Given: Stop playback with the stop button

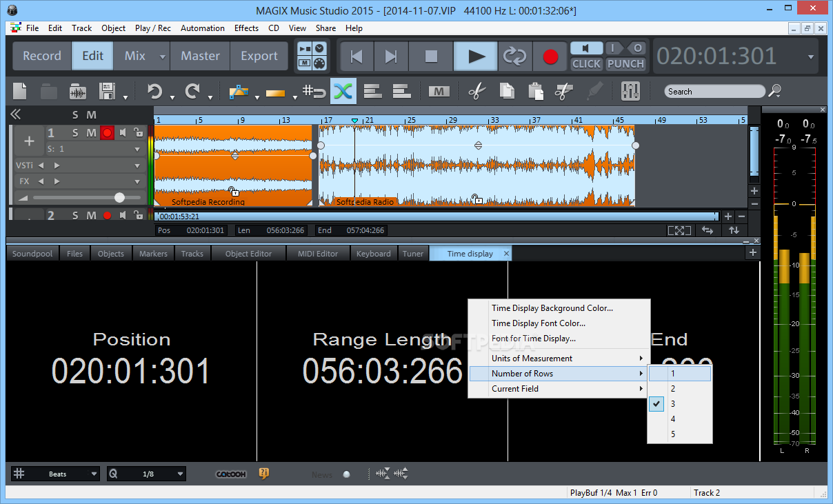Looking at the screenshot, I should click(x=431, y=56).
